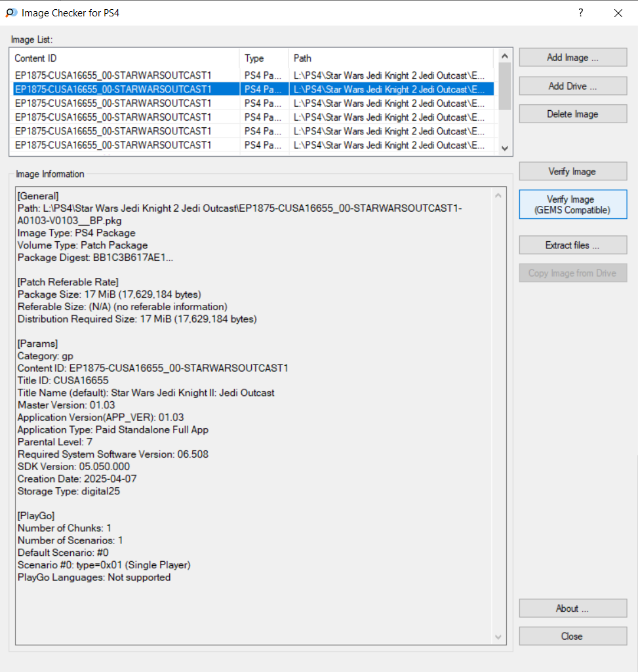Click the Image Information scroll down arrow
Image resolution: width=638 pixels, height=672 pixels.
[499, 637]
